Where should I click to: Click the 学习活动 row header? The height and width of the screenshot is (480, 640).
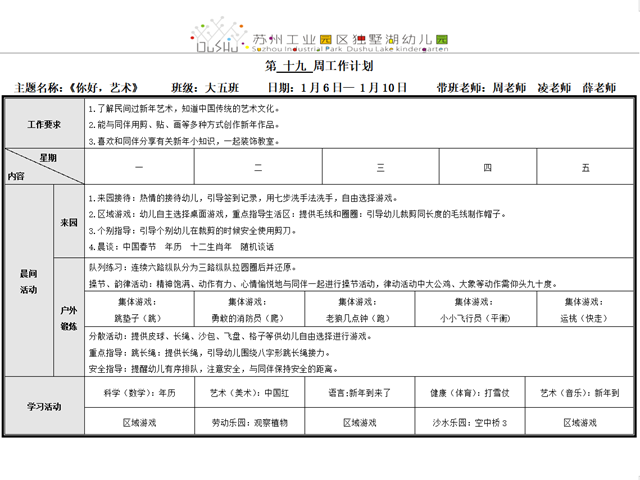pos(43,407)
